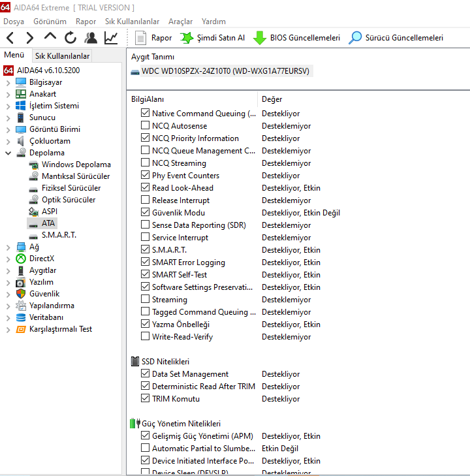This screenshot has height=476, width=470.
Task: Click the BilgiAlanı column header
Action: tap(148, 99)
